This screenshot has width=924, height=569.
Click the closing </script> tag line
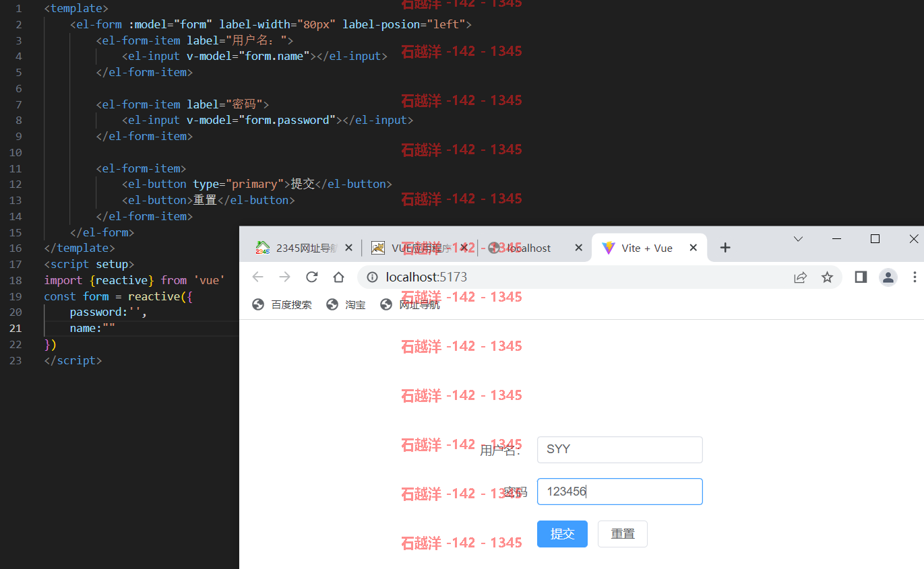73,360
